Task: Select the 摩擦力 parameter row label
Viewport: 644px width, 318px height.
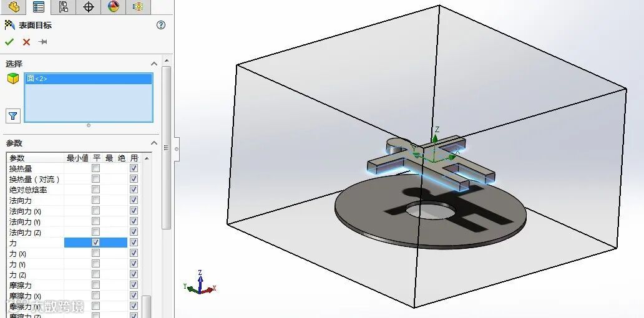Action: 21,285
